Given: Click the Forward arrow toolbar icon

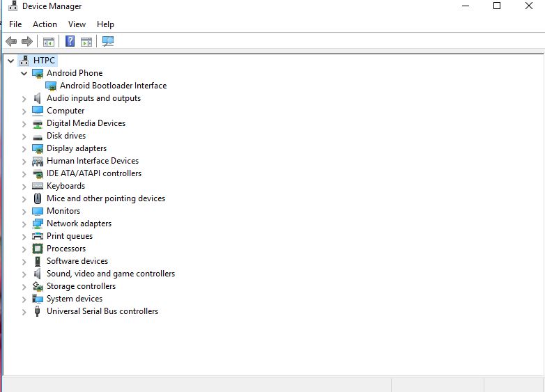Looking at the screenshot, I should coord(27,42).
